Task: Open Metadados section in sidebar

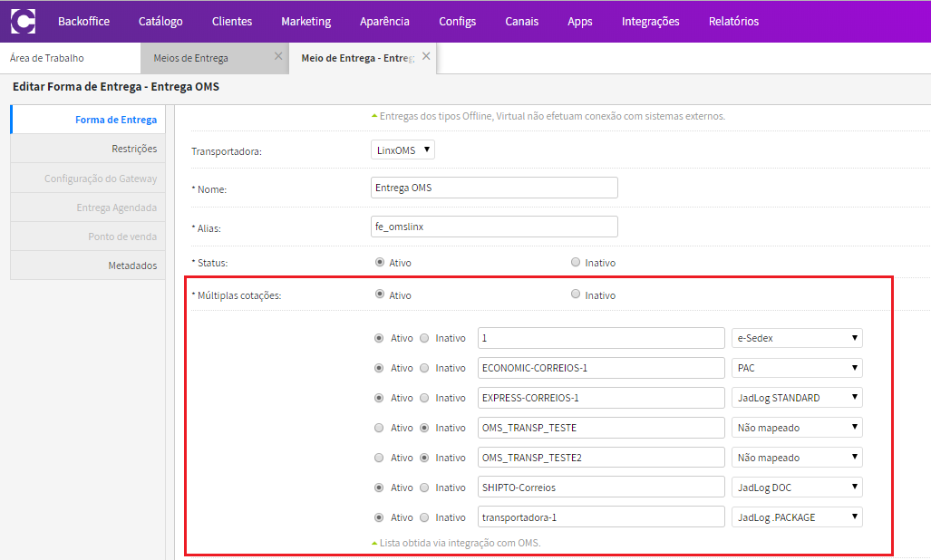Action: tap(88, 266)
